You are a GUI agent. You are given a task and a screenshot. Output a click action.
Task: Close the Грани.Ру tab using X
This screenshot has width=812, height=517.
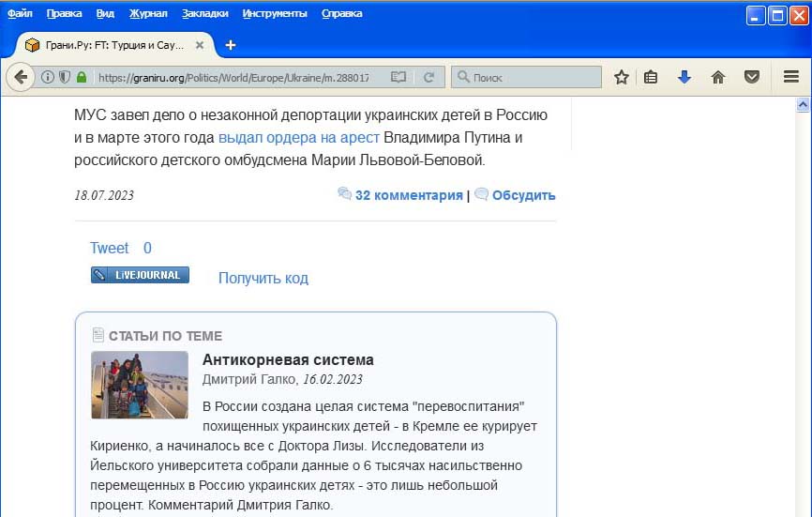(x=200, y=45)
